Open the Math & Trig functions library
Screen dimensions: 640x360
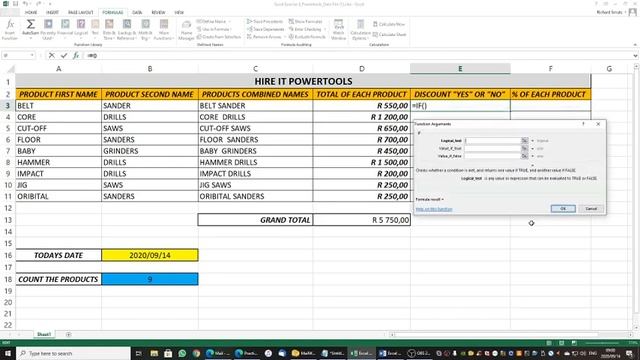tap(145, 29)
